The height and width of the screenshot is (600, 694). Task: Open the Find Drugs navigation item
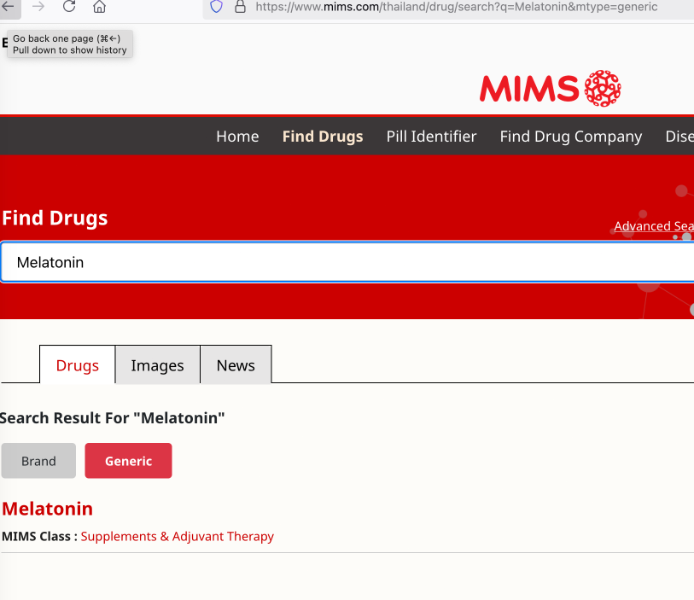[x=323, y=136]
